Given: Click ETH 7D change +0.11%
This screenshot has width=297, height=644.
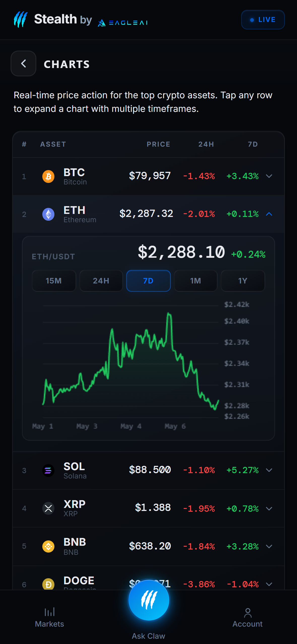Looking at the screenshot, I should tap(243, 214).
